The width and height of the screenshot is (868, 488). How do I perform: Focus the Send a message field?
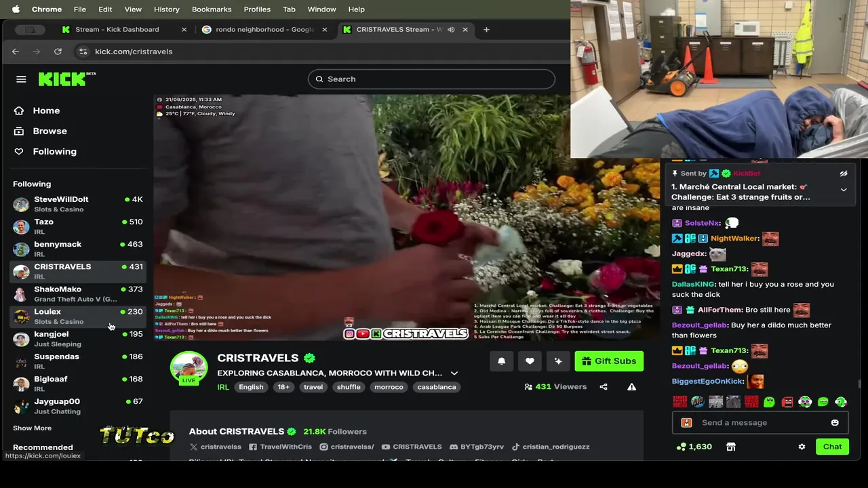pyautogui.click(x=760, y=422)
